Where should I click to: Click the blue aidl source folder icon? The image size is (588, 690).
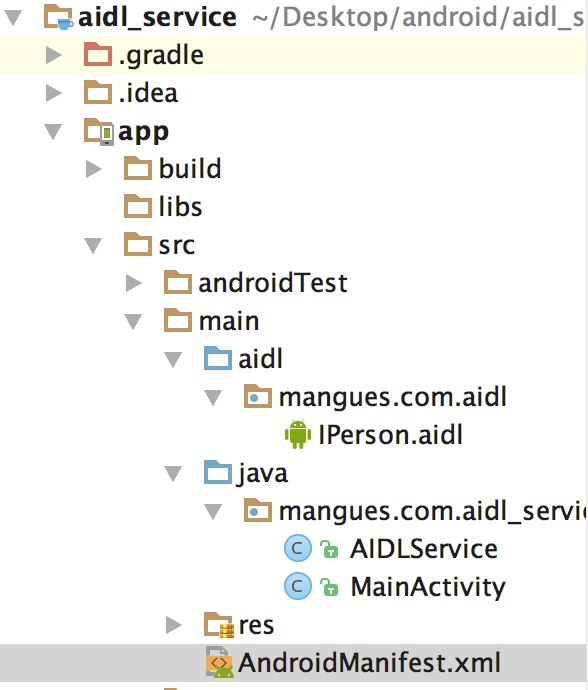(218, 358)
